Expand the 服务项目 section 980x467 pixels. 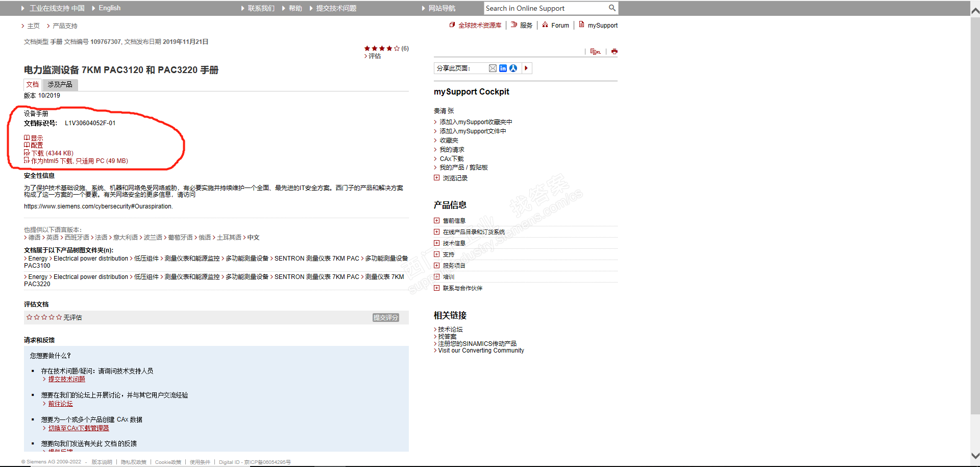point(436,266)
